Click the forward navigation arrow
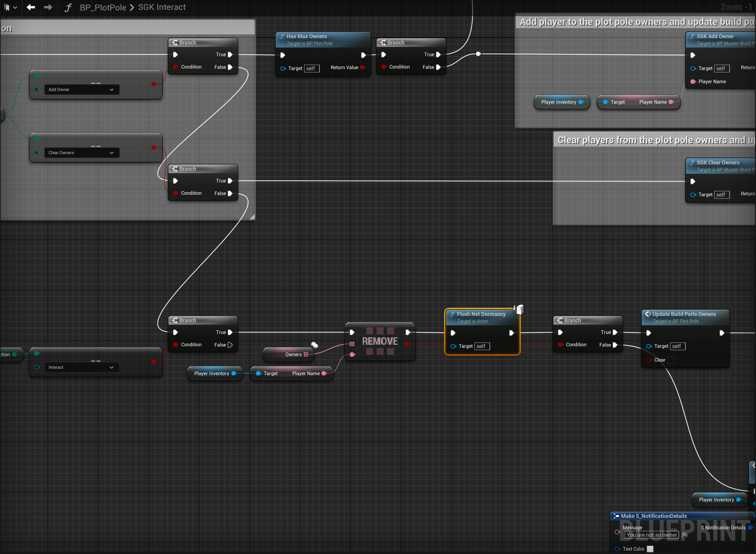The width and height of the screenshot is (756, 554). (48, 7)
